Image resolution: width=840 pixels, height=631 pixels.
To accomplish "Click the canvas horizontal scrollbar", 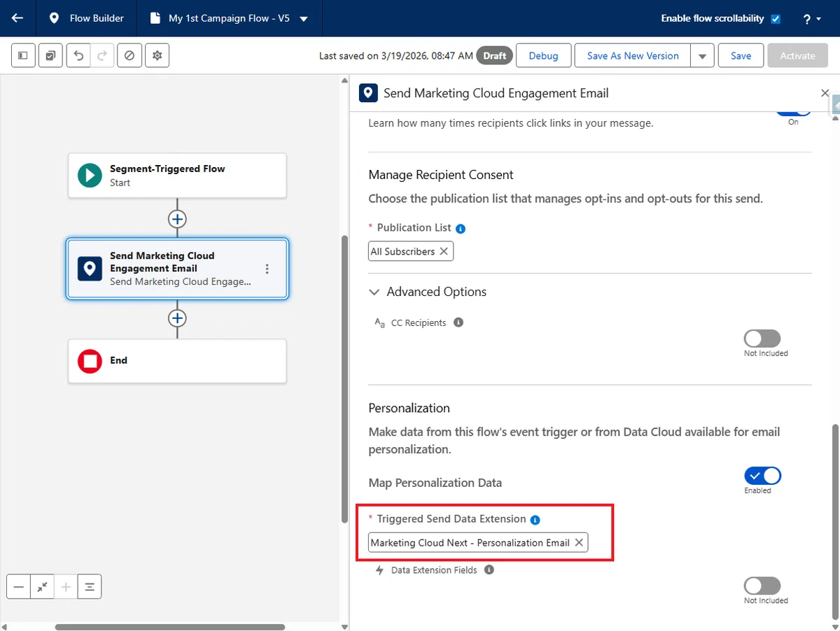I will click(170, 628).
